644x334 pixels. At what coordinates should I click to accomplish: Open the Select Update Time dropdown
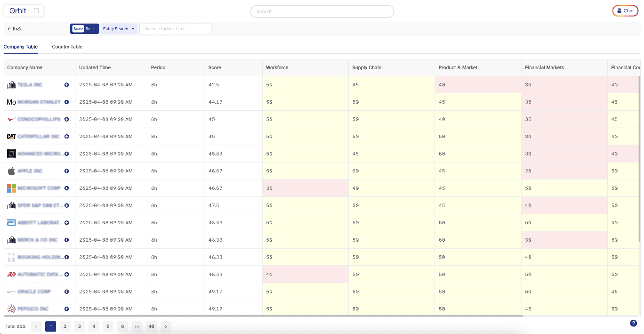click(176, 29)
